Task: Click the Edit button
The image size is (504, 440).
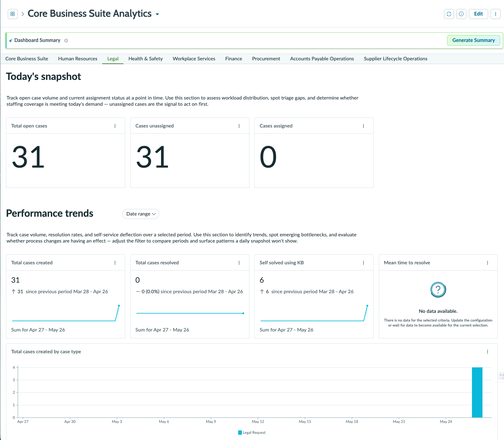Action: [x=479, y=14]
